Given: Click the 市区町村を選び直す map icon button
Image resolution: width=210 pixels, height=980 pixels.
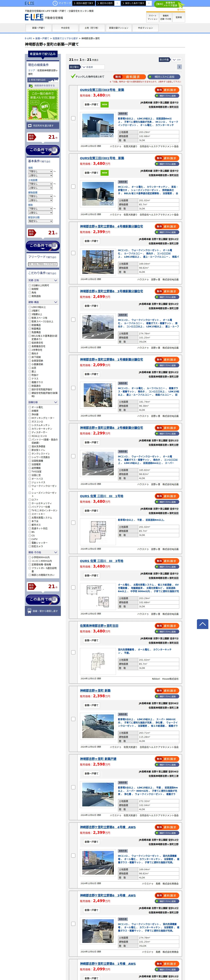Looking at the screenshot, I should tap(43, 126).
